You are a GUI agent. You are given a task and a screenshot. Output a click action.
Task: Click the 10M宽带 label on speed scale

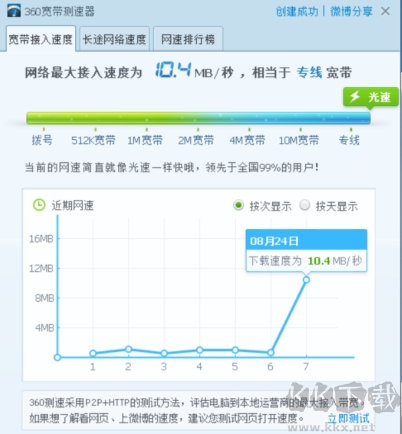click(x=299, y=140)
